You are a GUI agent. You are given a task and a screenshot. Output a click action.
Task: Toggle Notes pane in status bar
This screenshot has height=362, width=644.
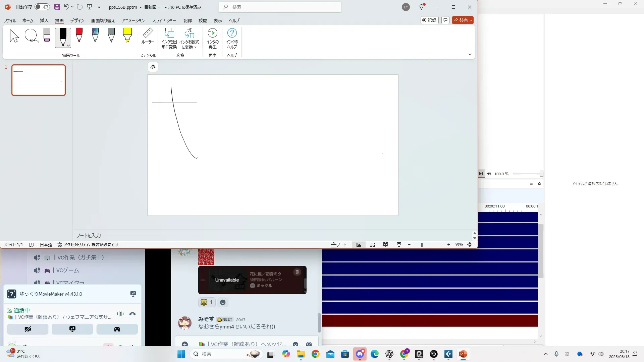point(338,245)
